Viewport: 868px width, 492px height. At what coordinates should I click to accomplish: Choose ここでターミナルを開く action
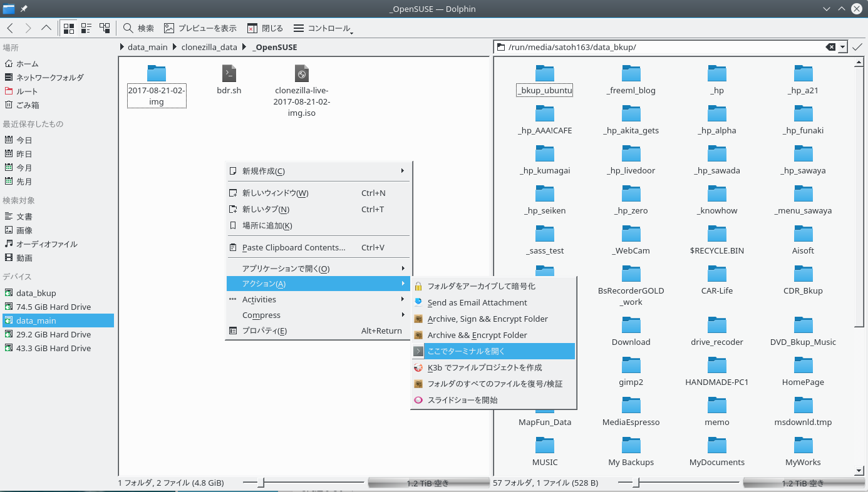(493, 351)
